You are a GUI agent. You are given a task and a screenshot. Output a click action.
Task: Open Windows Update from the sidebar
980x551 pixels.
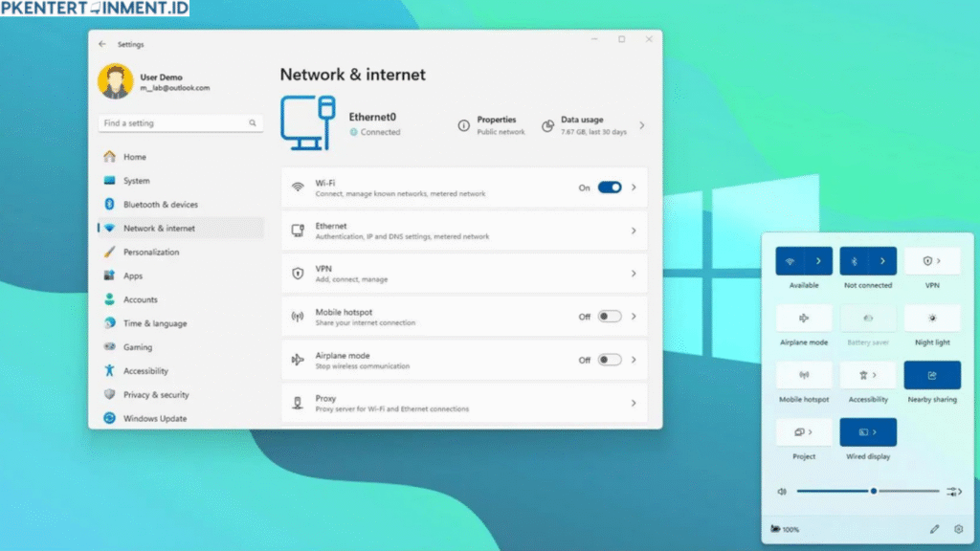(x=153, y=418)
